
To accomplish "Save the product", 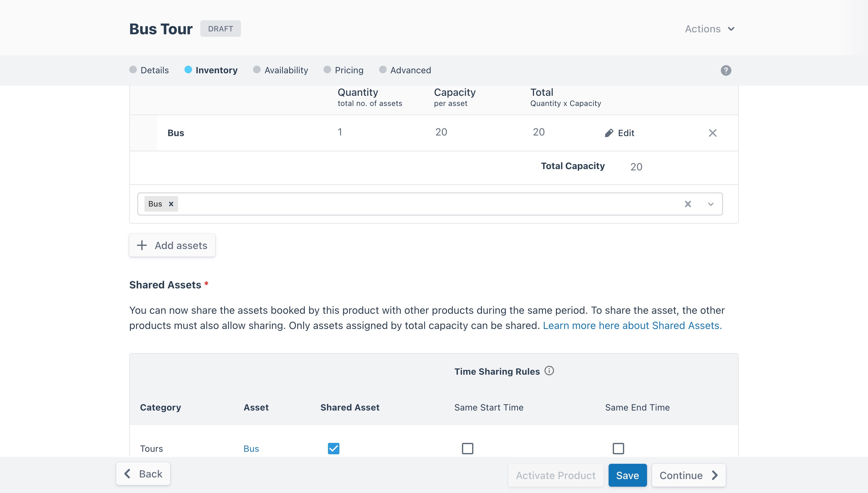I will [x=627, y=475].
